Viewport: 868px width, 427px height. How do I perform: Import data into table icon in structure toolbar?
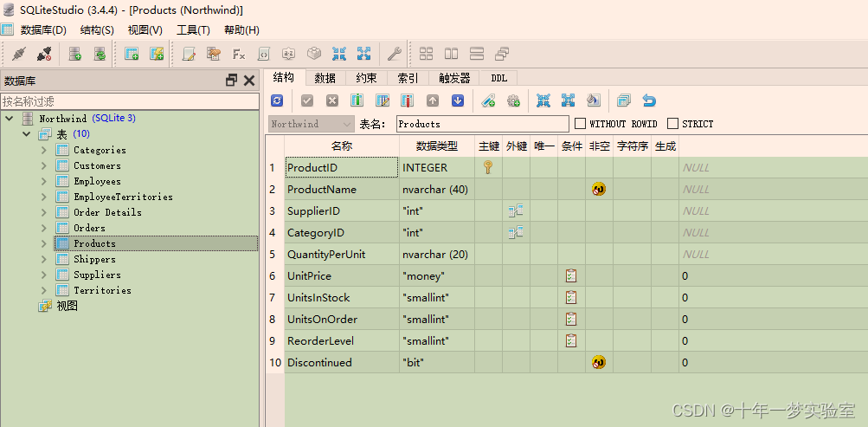click(543, 100)
